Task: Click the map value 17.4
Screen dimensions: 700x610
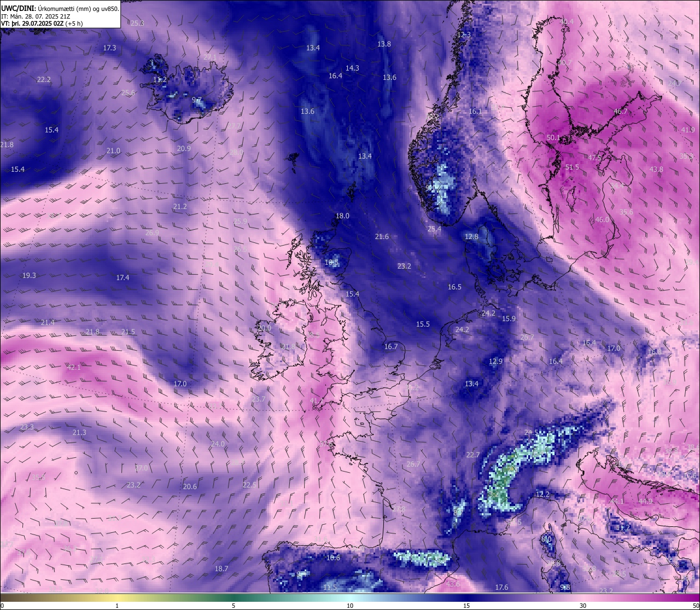Action: click(x=122, y=278)
